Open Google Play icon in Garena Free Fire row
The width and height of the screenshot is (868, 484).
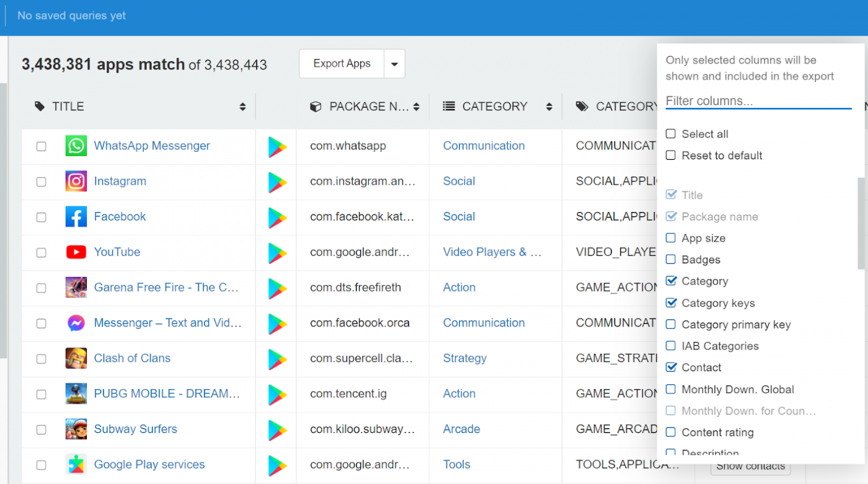tap(277, 288)
